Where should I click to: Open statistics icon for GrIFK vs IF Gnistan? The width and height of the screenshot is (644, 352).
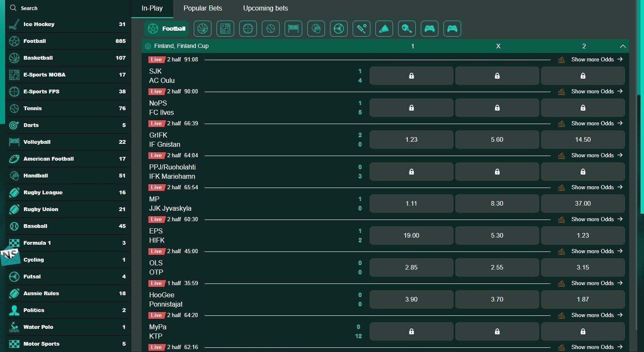561,124
